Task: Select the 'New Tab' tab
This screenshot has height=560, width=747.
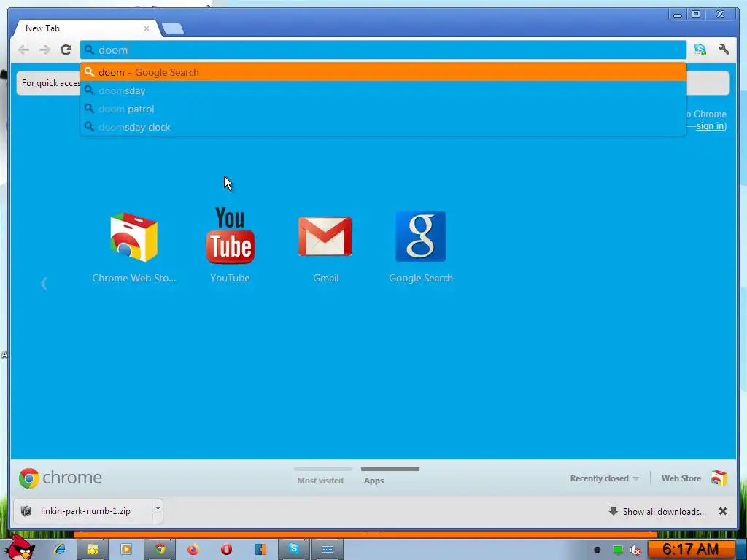Action: 86,28
